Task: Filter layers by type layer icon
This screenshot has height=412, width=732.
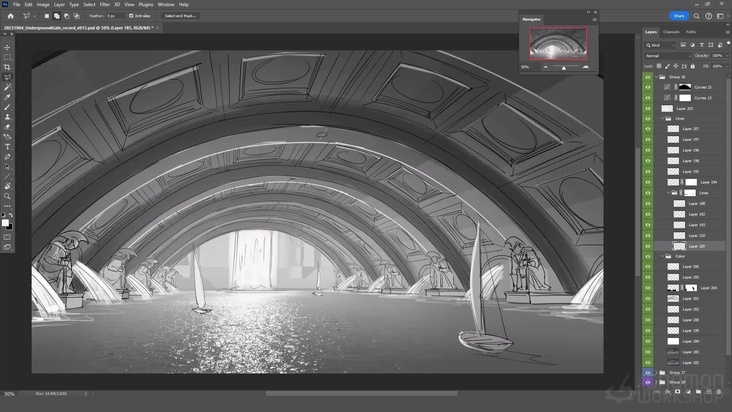Action: [x=701, y=45]
